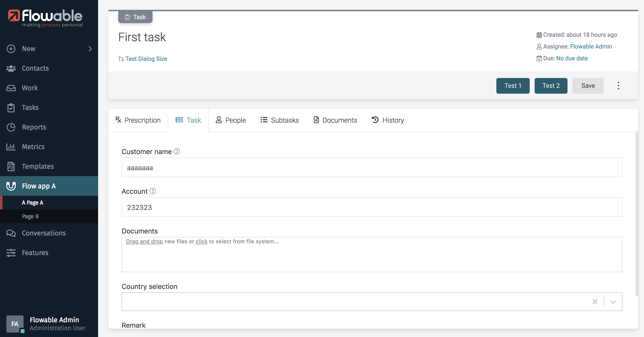
Task: Click the FA user avatar
Action: click(x=15, y=324)
